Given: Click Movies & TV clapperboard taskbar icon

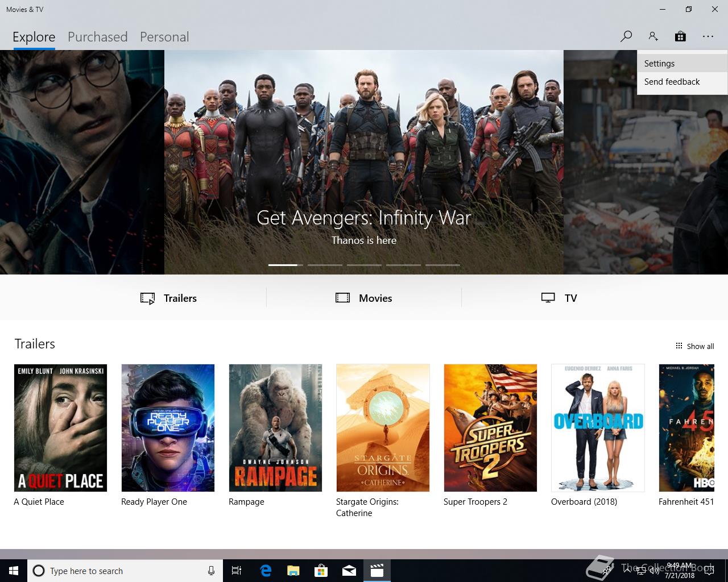Looking at the screenshot, I should pyautogui.click(x=377, y=571).
